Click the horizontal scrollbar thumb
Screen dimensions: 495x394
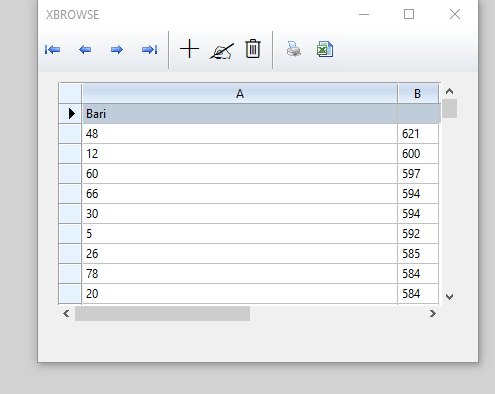click(162, 314)
